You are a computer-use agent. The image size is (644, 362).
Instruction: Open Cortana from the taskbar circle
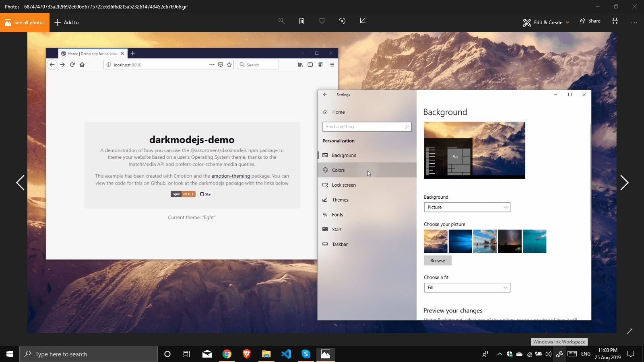click(167, 354)
